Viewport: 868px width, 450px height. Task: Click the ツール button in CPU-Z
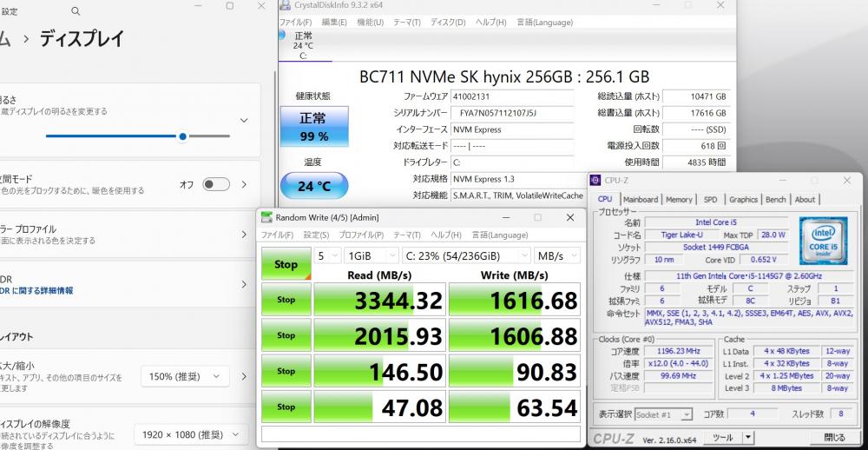pyautogui.click(x=722, y=437)
